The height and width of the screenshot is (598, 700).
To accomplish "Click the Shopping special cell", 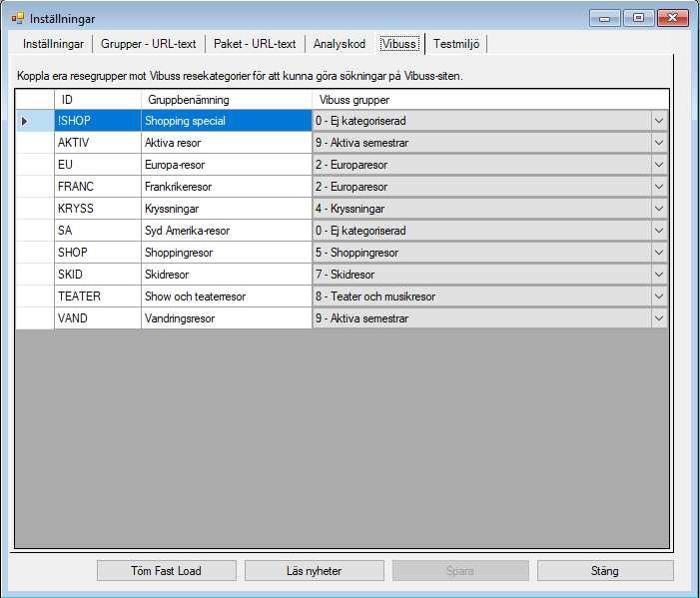I will pyautogui.click(x=227, y=121).
